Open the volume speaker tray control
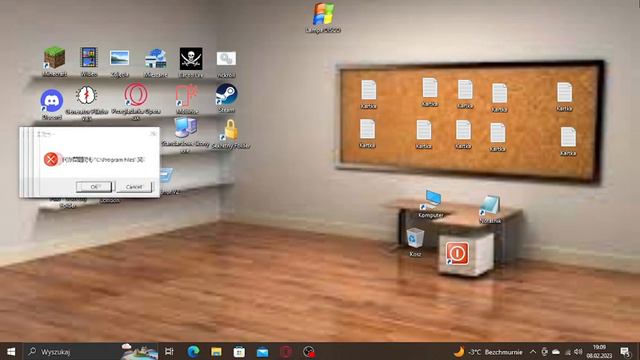This screenshot has width=640, height=360. 578,351
